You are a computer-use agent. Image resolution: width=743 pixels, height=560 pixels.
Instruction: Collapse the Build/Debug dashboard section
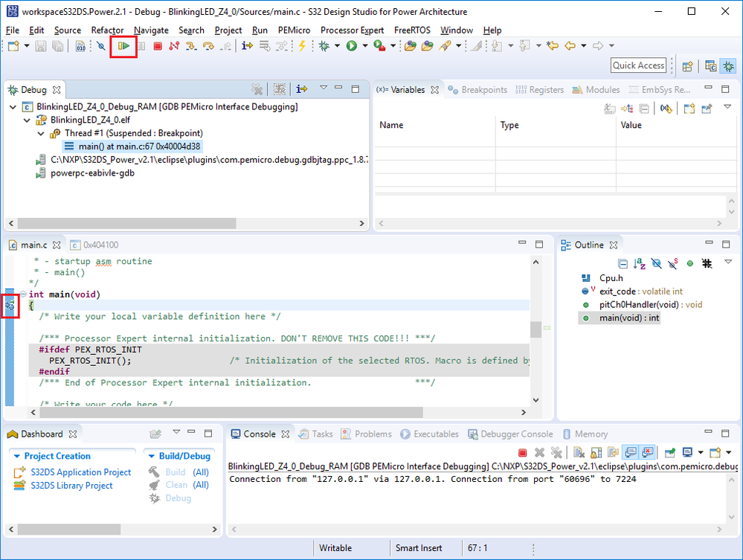pos(152,456)
